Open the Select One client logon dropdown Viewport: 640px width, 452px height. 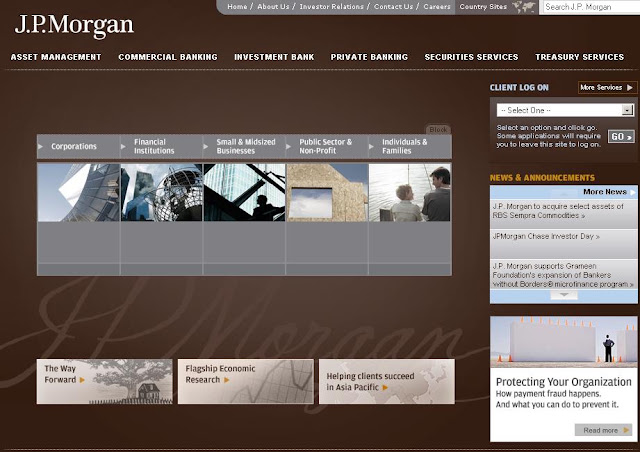point(565,110)
